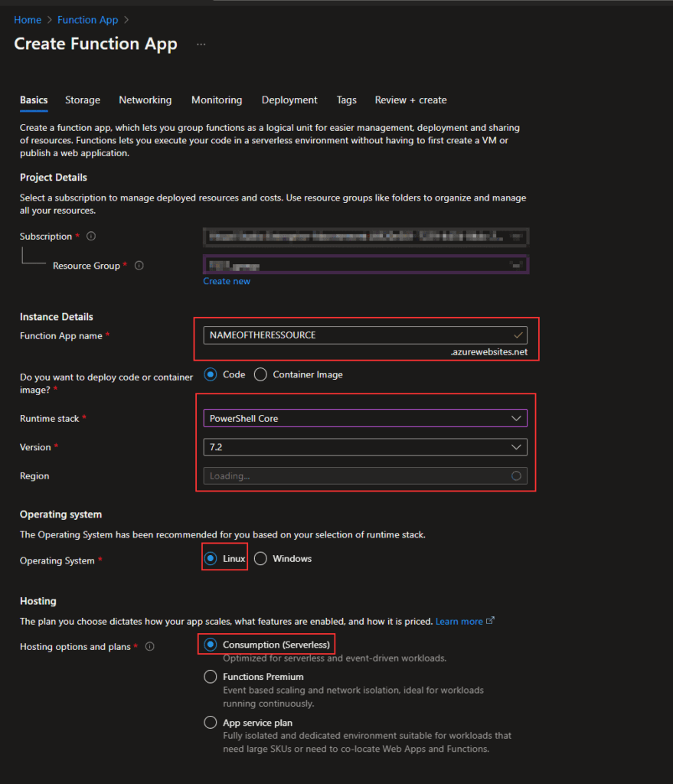Click the info icon next to Resource Group
The image size is (673, 784).
click(x=139, y=265)
